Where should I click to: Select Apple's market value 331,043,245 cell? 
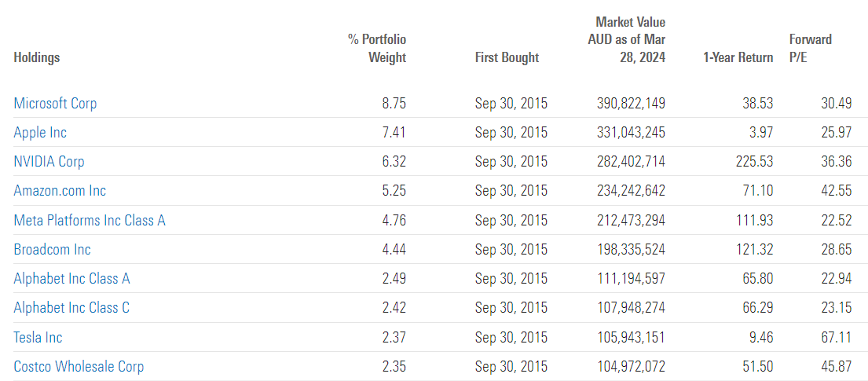632,133
